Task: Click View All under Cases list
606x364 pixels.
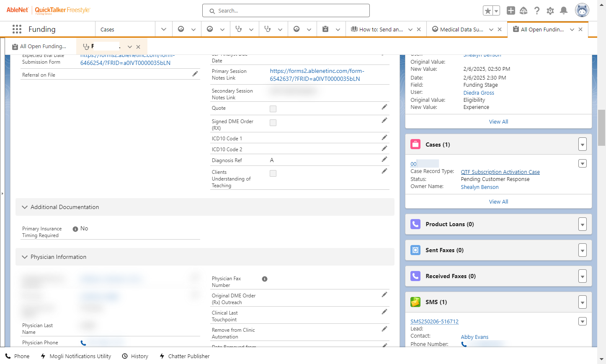Action: click(x=498, y=201)
